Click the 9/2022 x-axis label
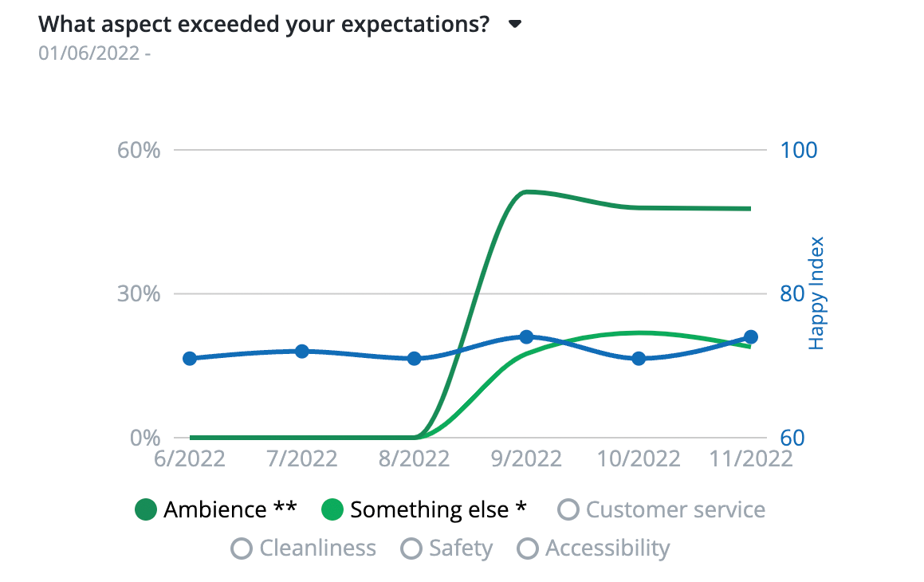Image resolution: width=924 pixels, height=582 pixels. point(526,460)
